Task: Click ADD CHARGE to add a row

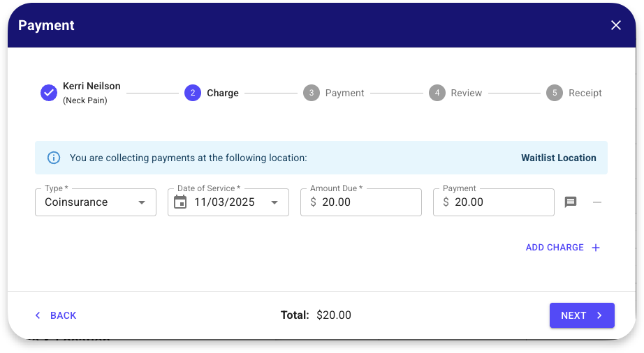Action: tap(555, 248)
